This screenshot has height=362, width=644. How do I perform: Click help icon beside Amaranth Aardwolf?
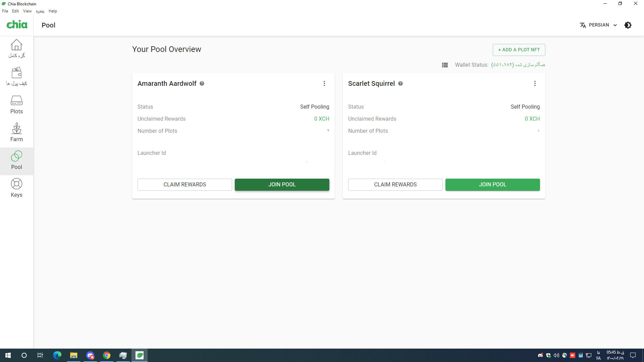coord(202,83)
